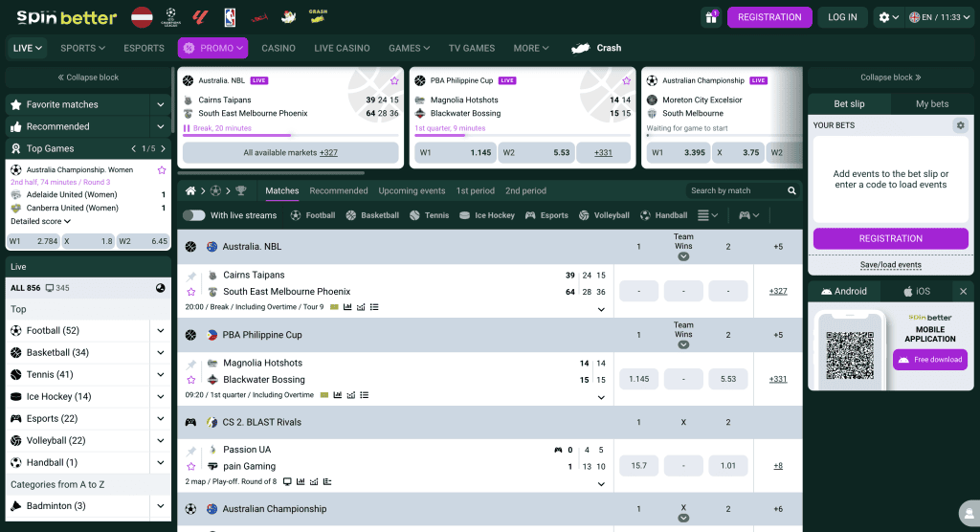Open bet slip settings gear icon
This screenshot has width=980, height=532.
pyautogui.click(x=960, y=125)
